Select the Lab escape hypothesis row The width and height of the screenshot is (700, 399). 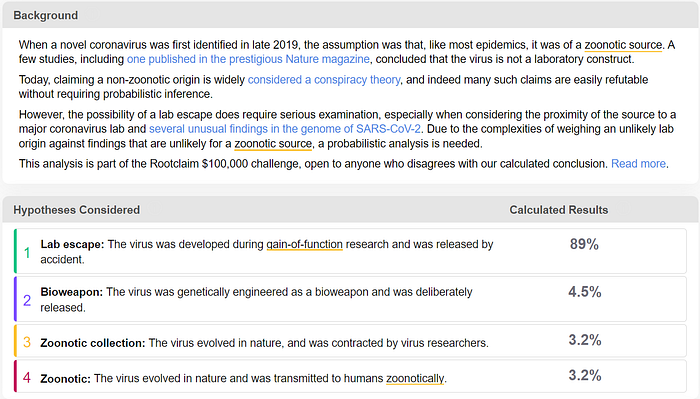pyautogui.click(x=350, y=251)
